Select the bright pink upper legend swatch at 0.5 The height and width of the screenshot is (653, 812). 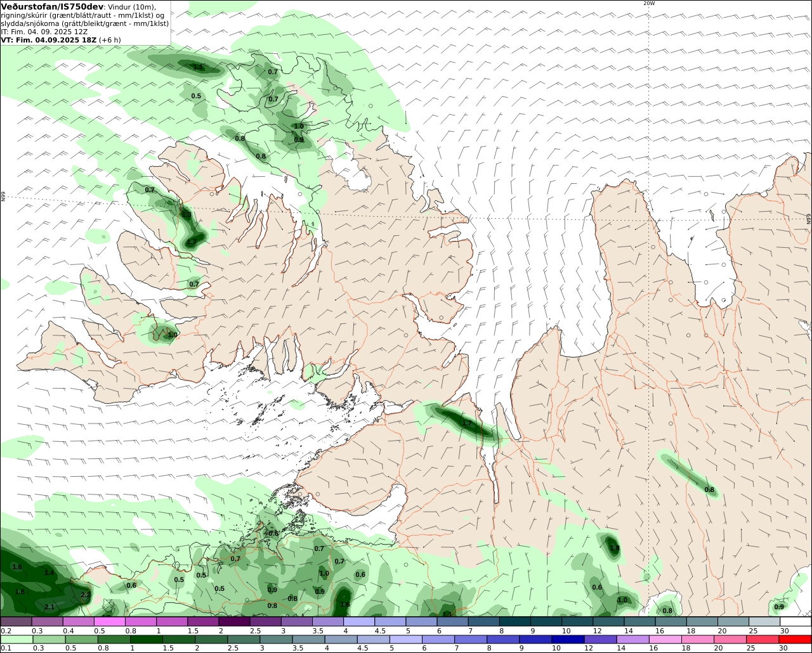pos(109,621)
